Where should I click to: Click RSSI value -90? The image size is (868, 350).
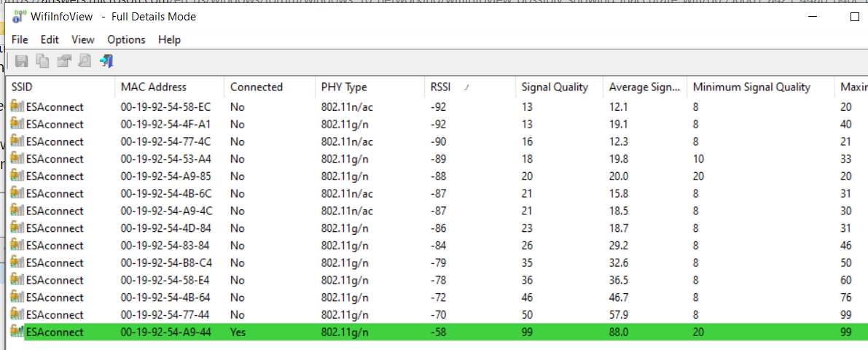click(439, 141)
